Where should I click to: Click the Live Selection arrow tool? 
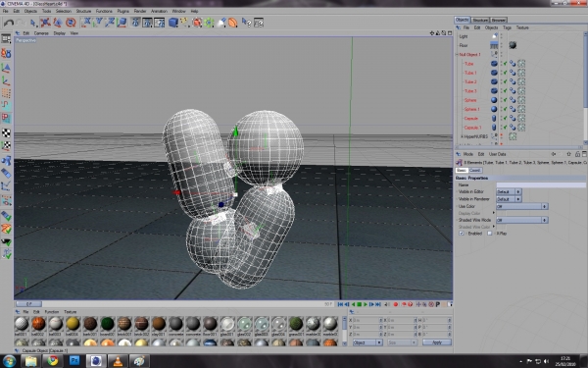pos(33,23)
